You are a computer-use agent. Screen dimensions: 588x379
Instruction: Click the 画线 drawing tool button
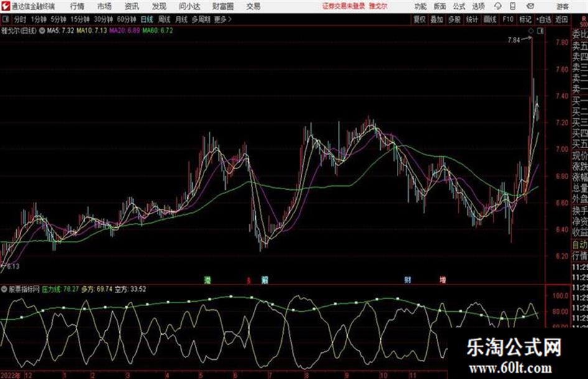pyautogui.click(x=490, y=19)
